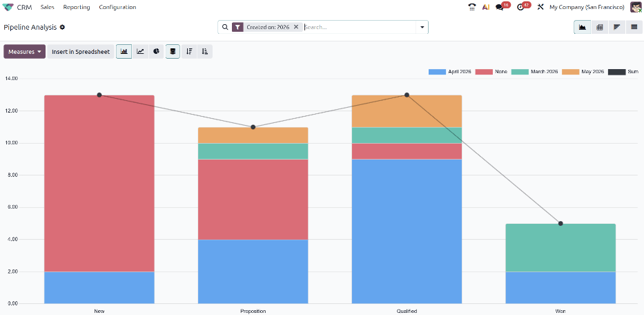Click Insert in Spreadsheet button

[x=81, y=52]
